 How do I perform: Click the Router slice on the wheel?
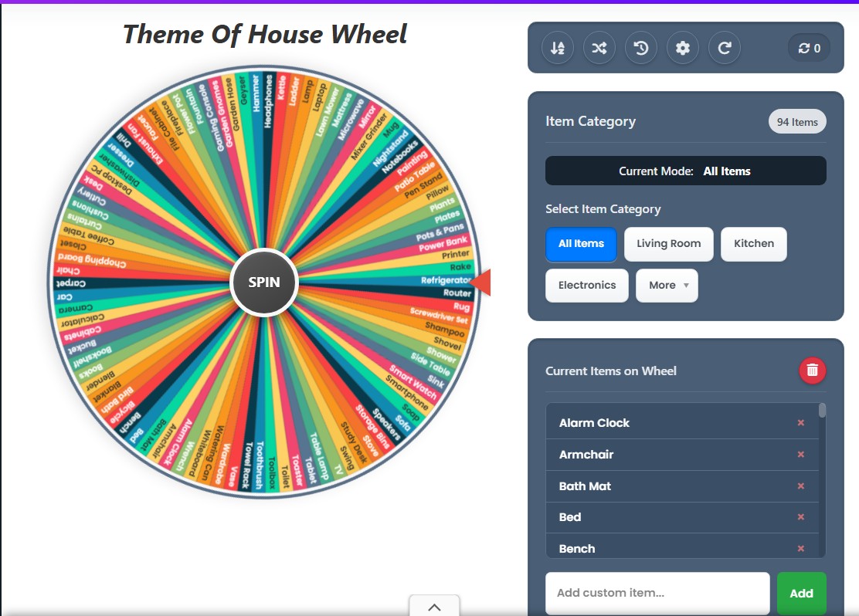click(x=457, y=293)
